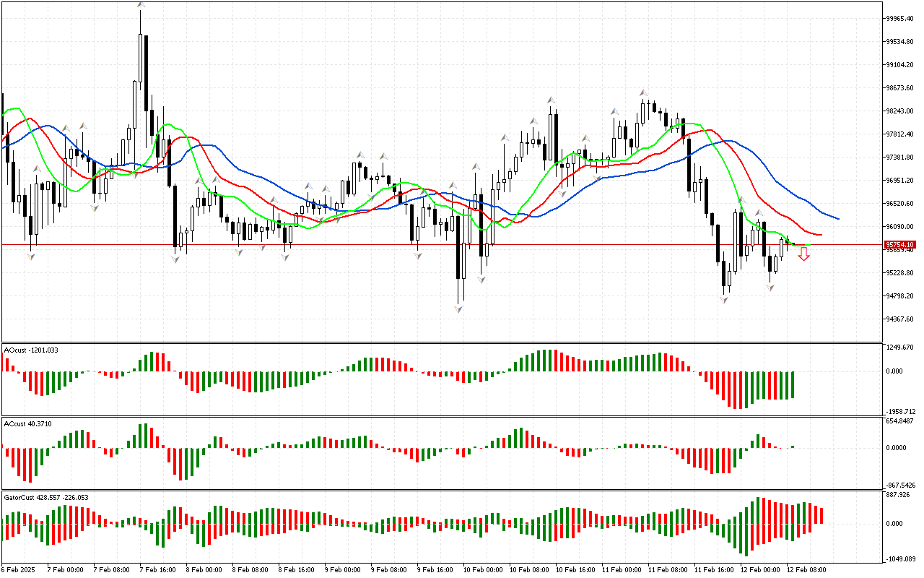Click the 7 Feb 16:00 time label
This screenshot has height=578, width=924.
point(157,570)
